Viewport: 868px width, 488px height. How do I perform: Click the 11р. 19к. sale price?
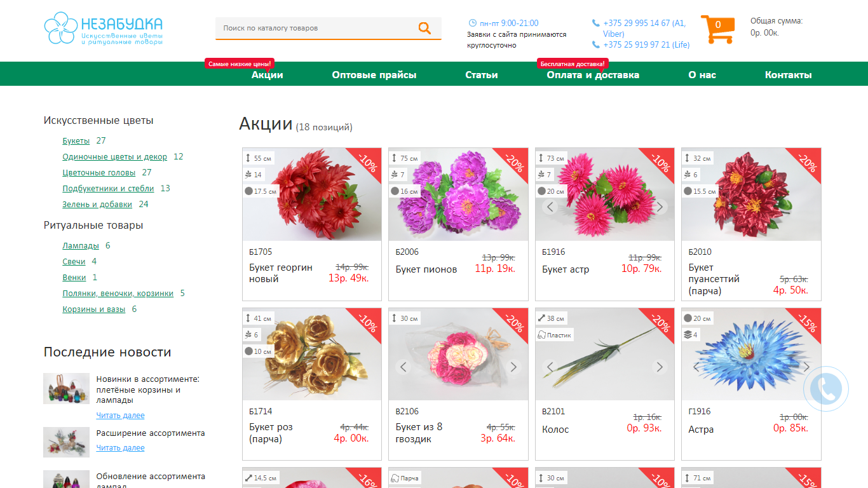coord(495,268)
